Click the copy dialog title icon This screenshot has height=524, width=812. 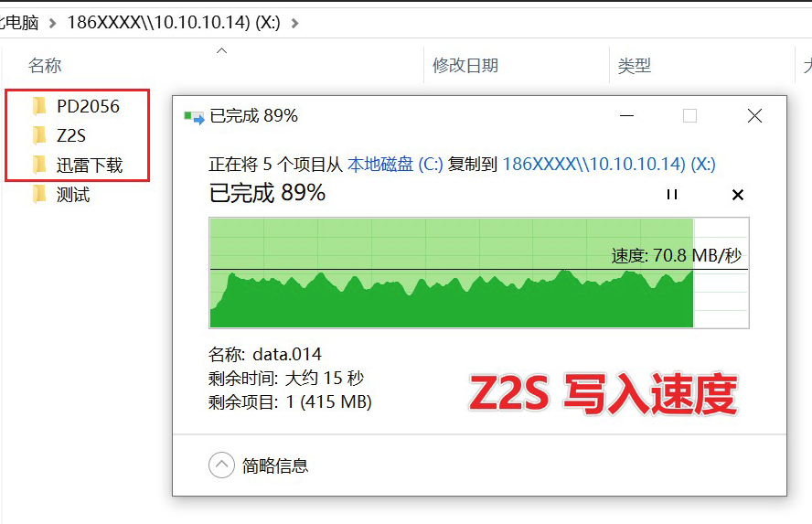point(194,117)
